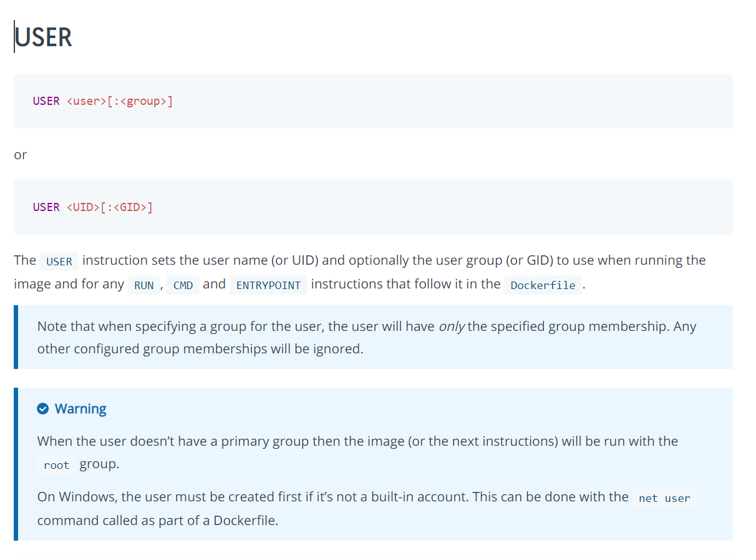Click the 'USER <UID>[:<GID>]' code line
The image size is (756, 560).
(93, 207)
